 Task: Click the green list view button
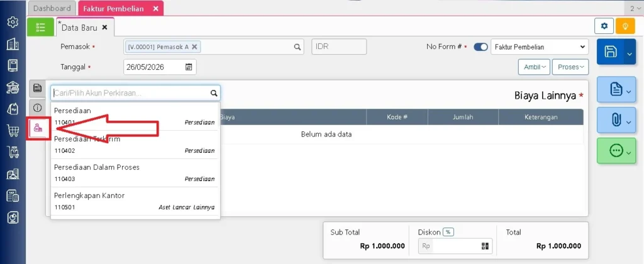pyautogui.click(x=40, y=27)
